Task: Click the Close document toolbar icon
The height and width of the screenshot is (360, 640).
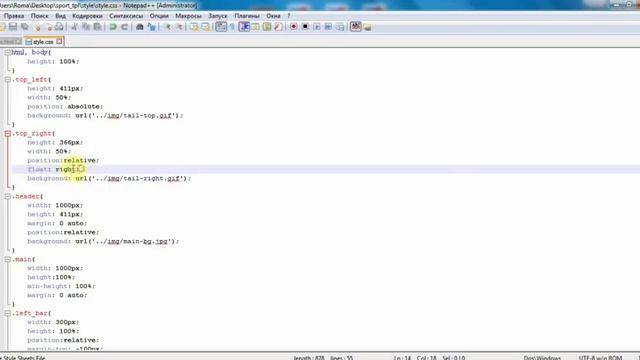Action: [x=38, y=27]
